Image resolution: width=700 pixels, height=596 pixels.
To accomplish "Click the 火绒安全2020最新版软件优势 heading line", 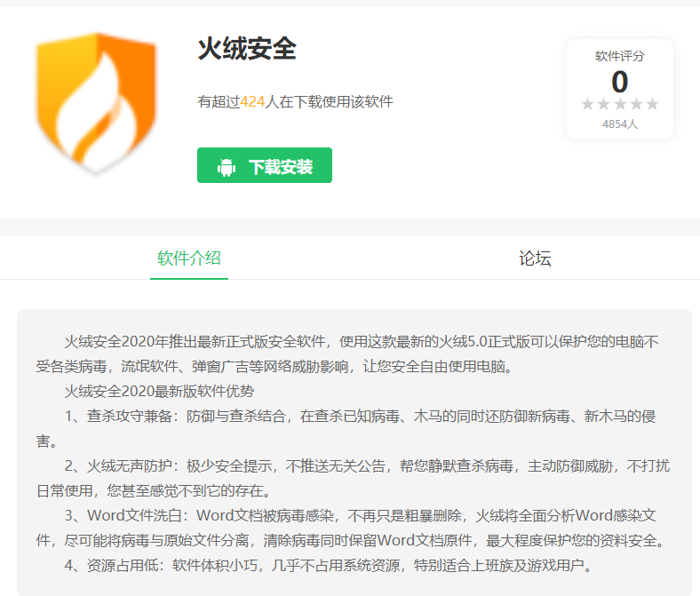I will 159,391.
